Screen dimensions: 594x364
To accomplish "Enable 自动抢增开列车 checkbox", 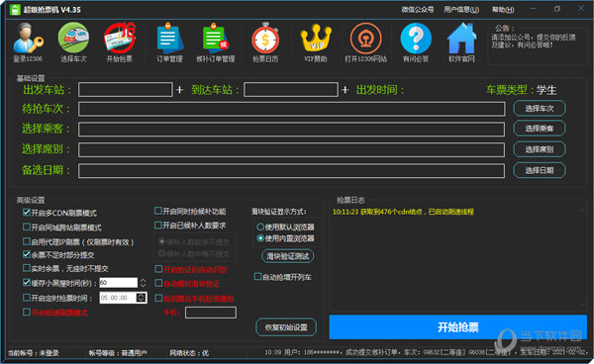I will 257,277.
